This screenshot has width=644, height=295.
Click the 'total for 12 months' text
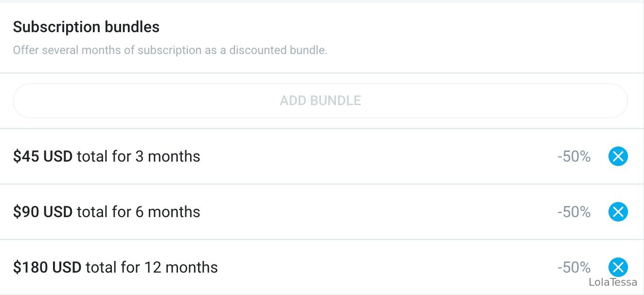pyautogui.click(x=152, y=267)
